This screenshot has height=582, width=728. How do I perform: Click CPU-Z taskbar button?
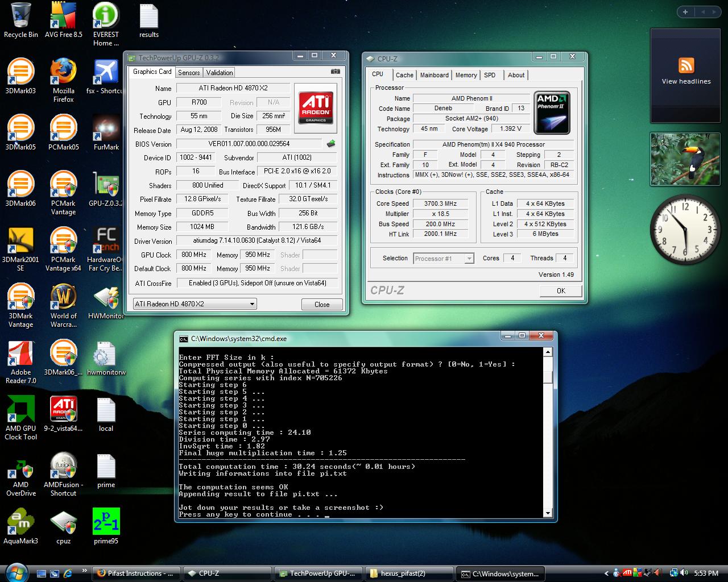pos(227,573)
